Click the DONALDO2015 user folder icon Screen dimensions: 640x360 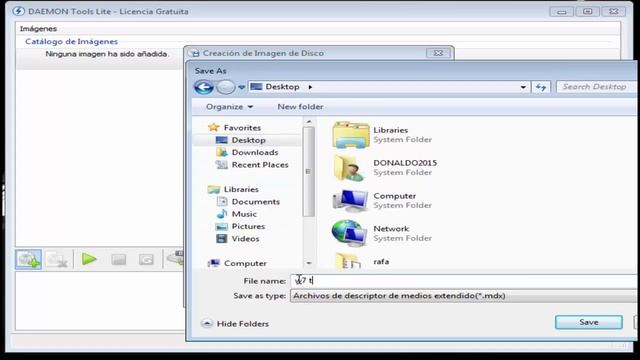pyautogui.click(x=349, y=168)
